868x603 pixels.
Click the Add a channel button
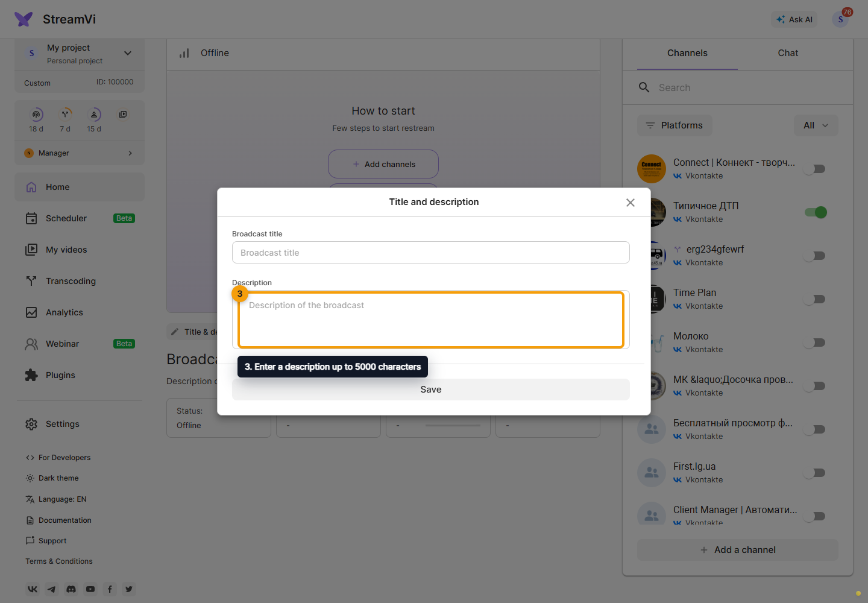click(738, 550)
